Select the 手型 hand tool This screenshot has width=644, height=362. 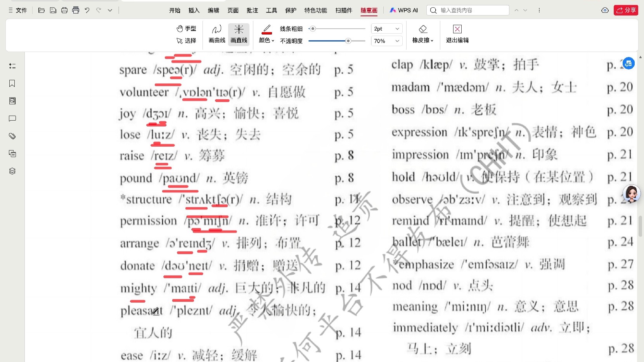[x=187, y=28]
